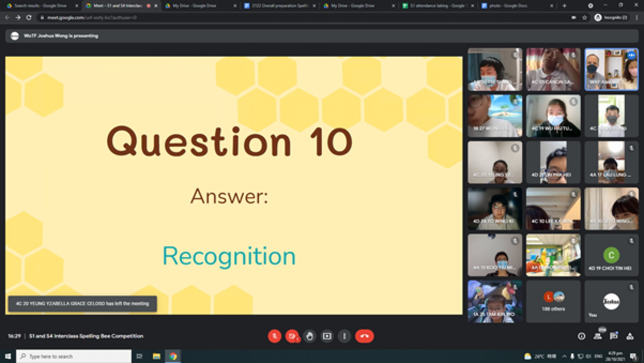Screen dimensions: 644x363
Task: Expand the 188 others participants tile
Action: [553, 301]
